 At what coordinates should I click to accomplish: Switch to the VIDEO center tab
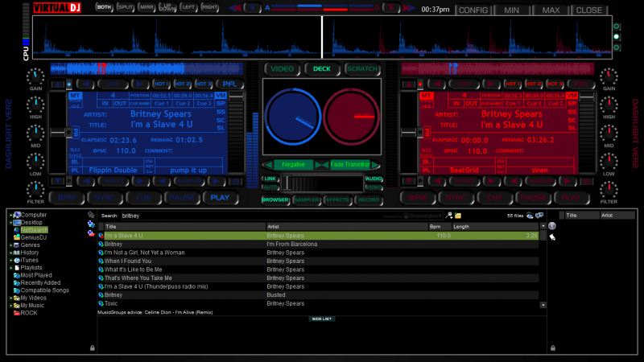point(283,69)
